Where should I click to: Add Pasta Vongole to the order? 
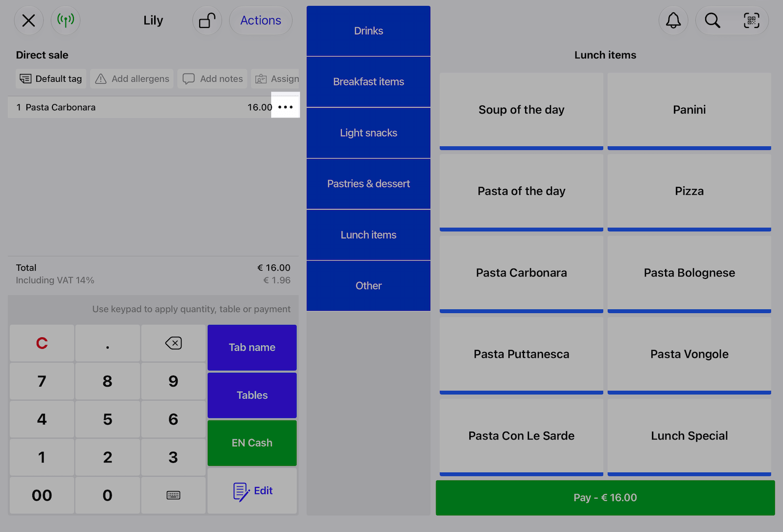tap(690, 355)
